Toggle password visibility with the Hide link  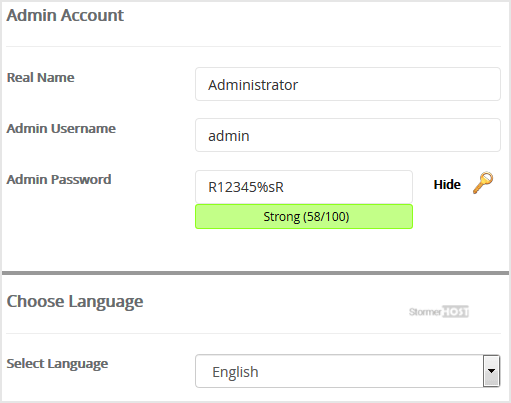(447, 184)
